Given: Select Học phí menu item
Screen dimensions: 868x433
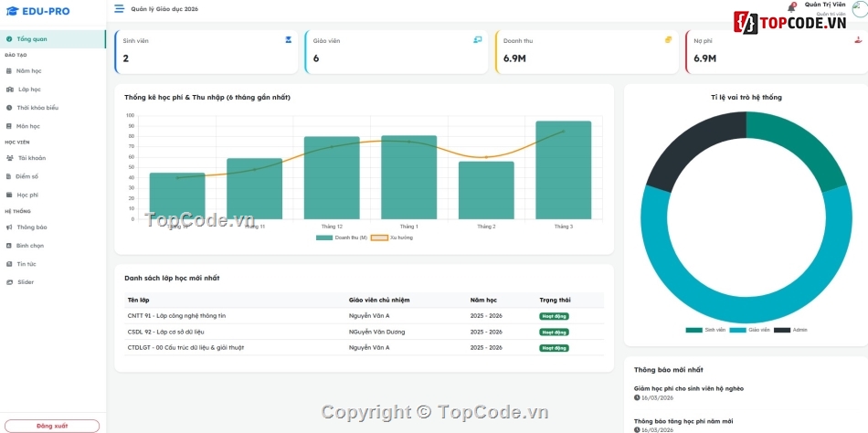Looking at the screenshot, I should (x=27, y=195).
